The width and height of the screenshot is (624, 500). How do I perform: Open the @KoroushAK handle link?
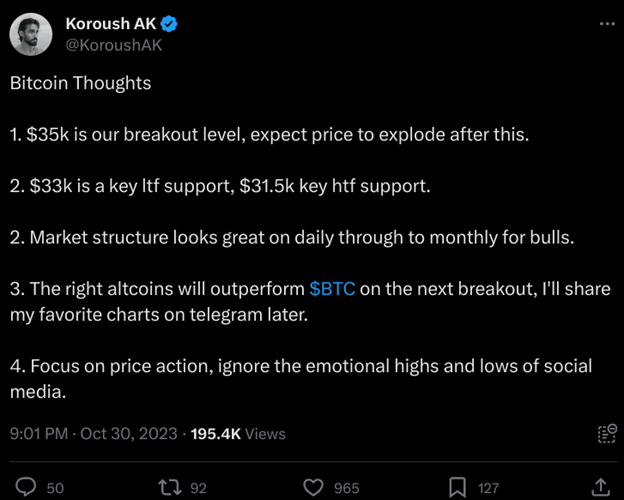(x=114, y=45)
